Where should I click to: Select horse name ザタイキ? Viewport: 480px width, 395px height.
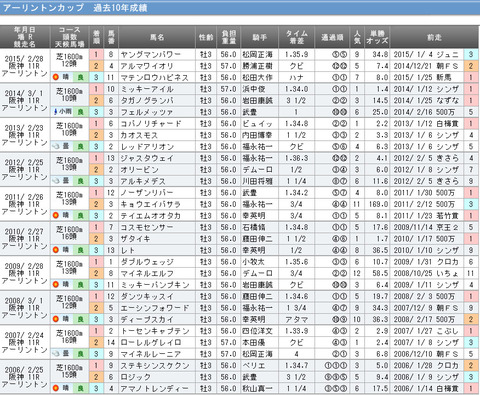(x=135, y=239)
